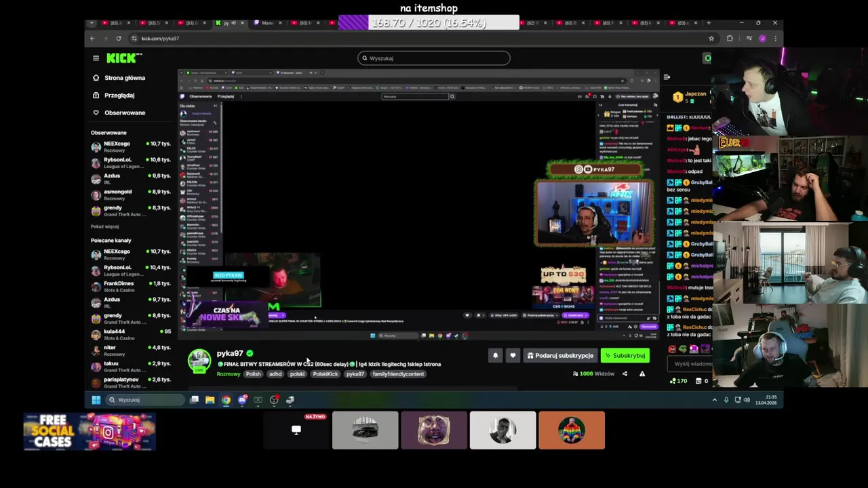868x488 pixels.
Task: Open Task View from the taskbar
Action: pyautogui.click(x=194, y=400)
